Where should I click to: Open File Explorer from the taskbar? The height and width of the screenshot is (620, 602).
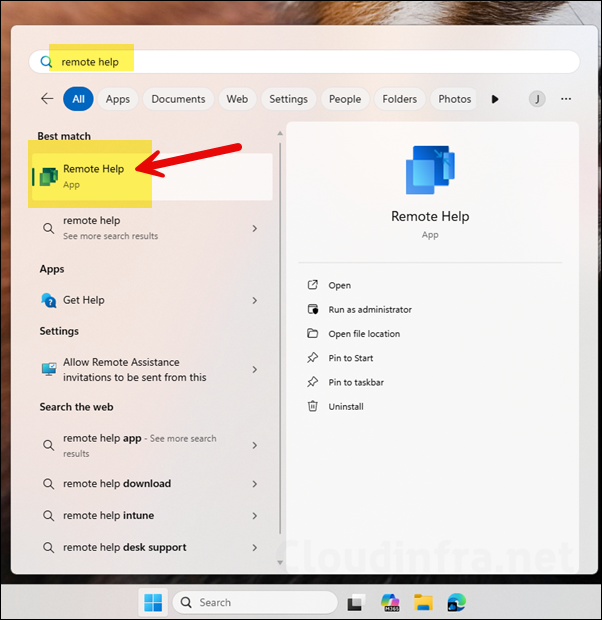tap(423, 603)
